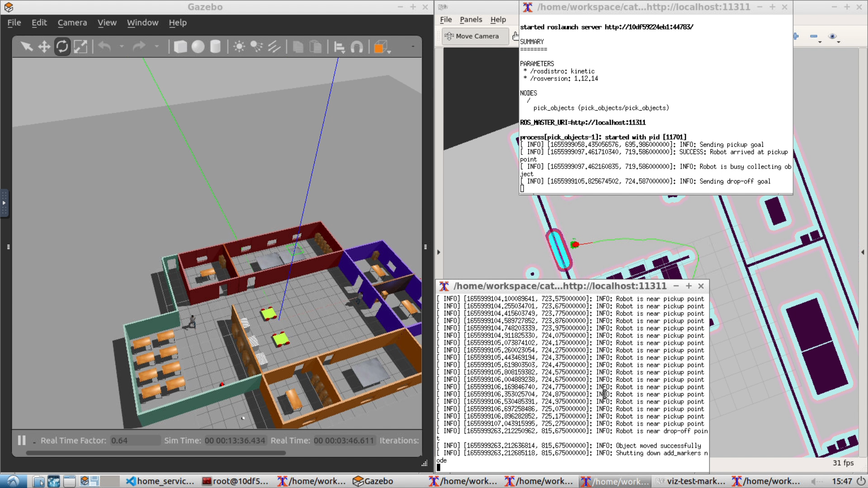Viewport: 868px width, 488px height.
Task: Pause the Gazebo simulation
Action: tap(21, 440)
